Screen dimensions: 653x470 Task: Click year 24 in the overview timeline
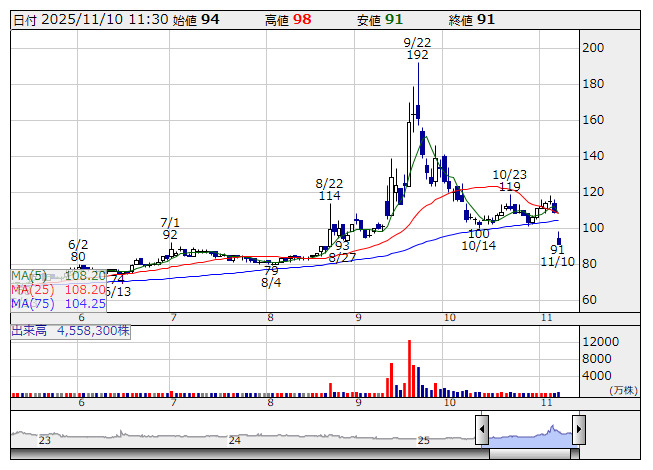pos(234,440)
